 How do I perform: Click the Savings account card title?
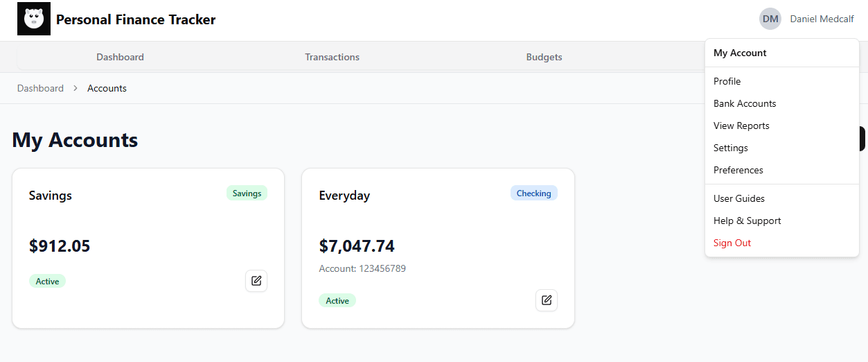(x=51, y=196)
